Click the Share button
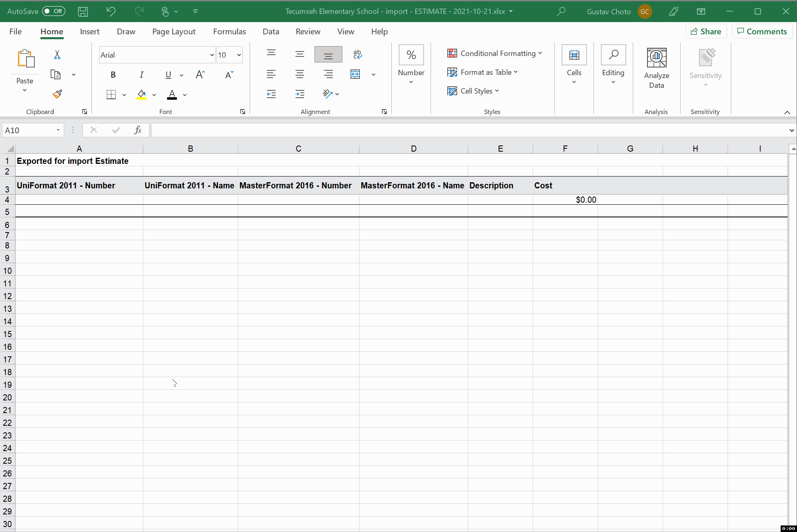 (x=706, y=31)
